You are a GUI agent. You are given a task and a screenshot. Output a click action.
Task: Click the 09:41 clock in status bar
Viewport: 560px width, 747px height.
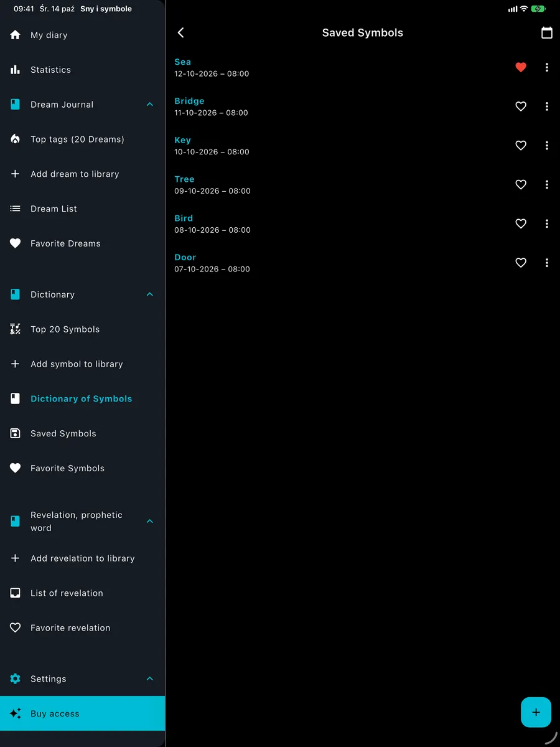[x=24, y=9]
